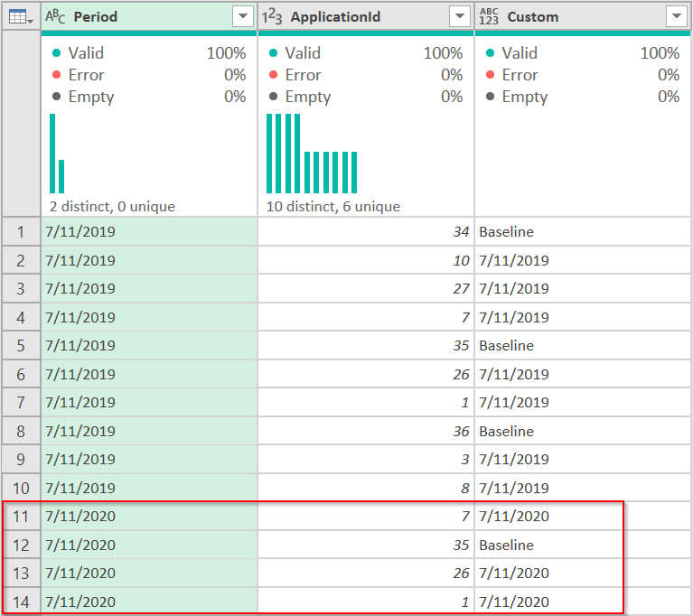Viewport: 693px width, 616px height.
Task: Select row number 14 header
Action: [21, 602]
